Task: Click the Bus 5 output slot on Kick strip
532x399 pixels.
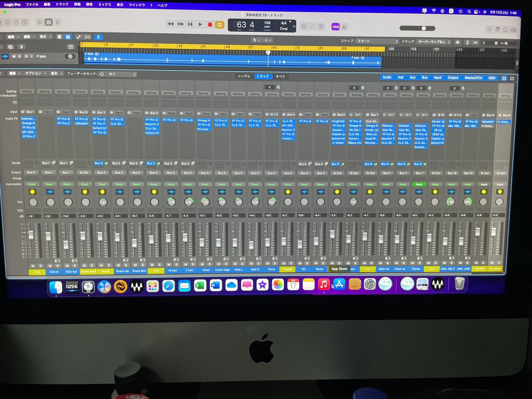Action: (31, 172)
